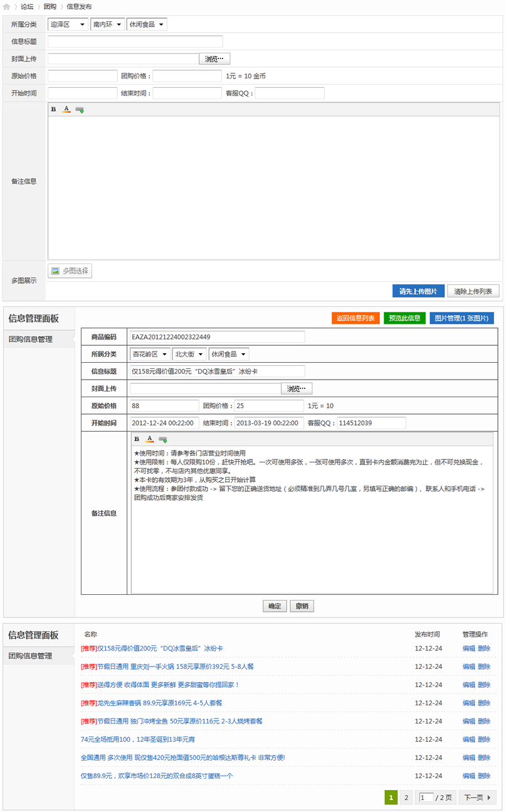Click the home icon in the breadcrumb
The image size is (506, 812).
tap(8, 6)
